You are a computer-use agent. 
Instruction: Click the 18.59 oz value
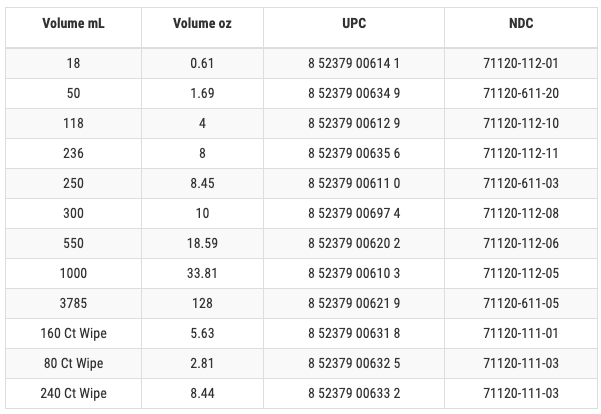click(202, 243)
